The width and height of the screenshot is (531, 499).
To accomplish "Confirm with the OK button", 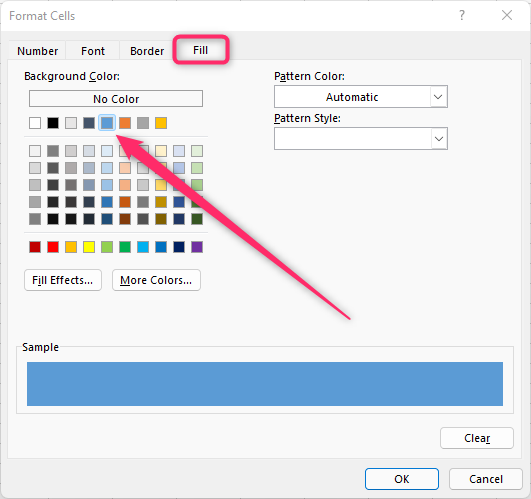I will point(402,479).
